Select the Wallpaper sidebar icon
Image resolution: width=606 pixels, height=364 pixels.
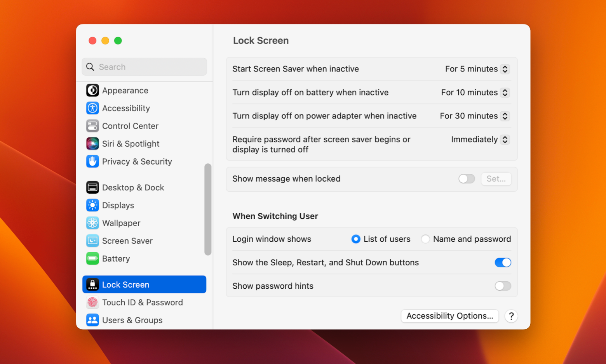[92, 223]
